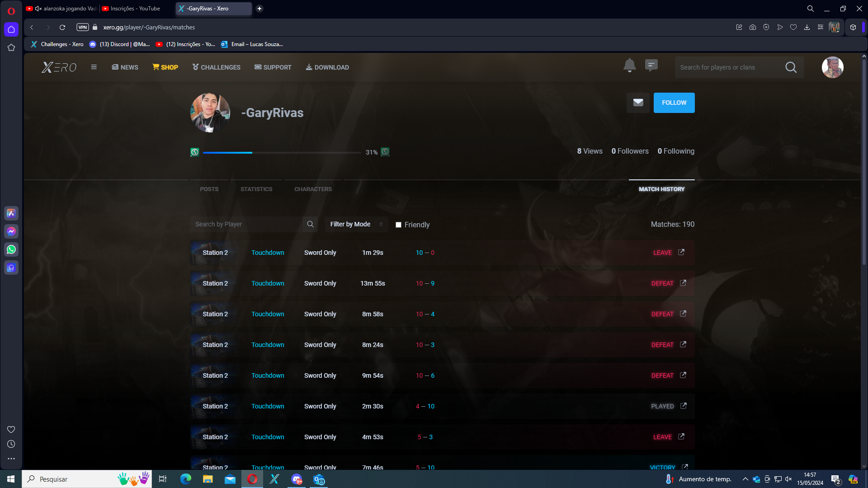Screen dimensions: 868x488
Task: Click the hamburger menu icon next to the Xero logo
Action: point(94,67)
